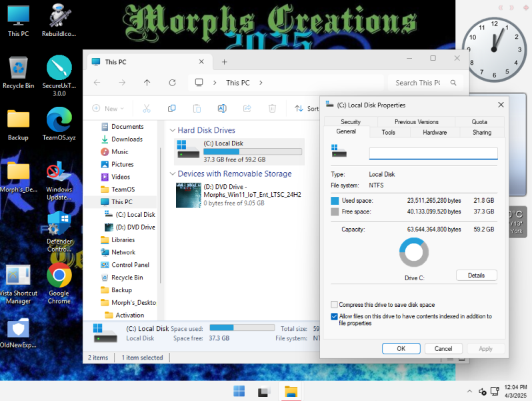The image size is (532, 401).
Task: Click the OK button in Properties
Action: 401,348
